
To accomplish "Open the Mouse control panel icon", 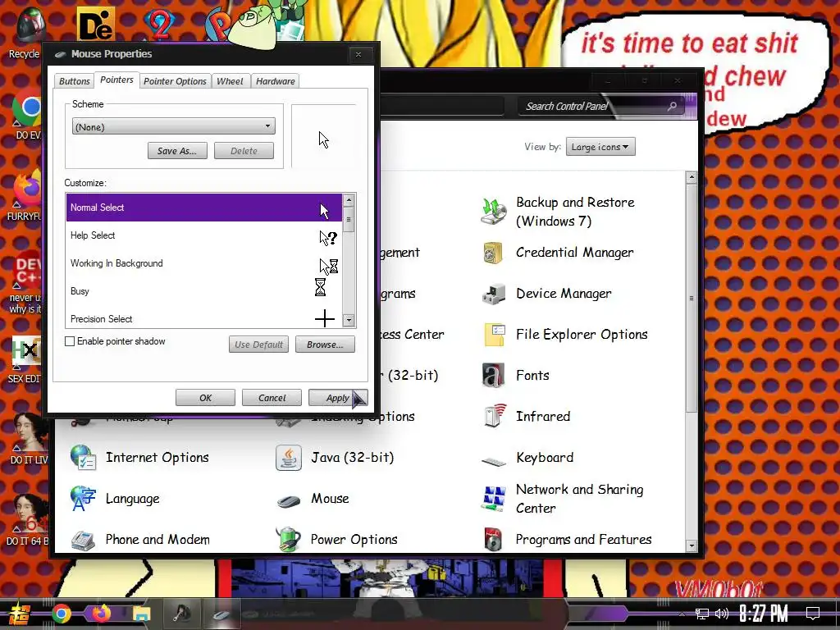I will pyautogui.click(x=288, y=501).
